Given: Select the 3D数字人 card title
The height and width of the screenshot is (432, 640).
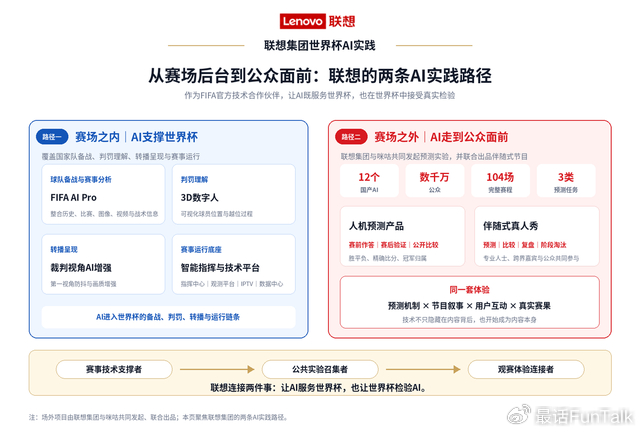Looking at the screenshot, I should pos(200,198).
